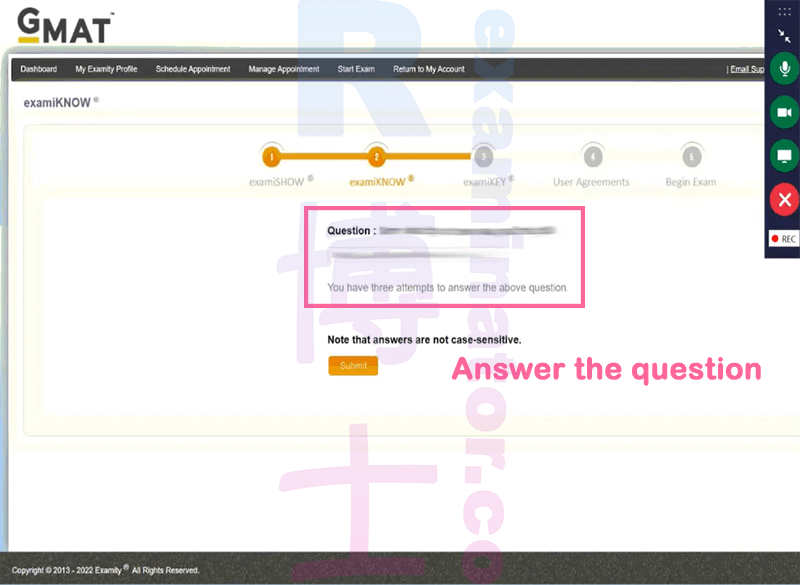
Task: Select Start Exam in the navigation bar
Action: [356, 69]
